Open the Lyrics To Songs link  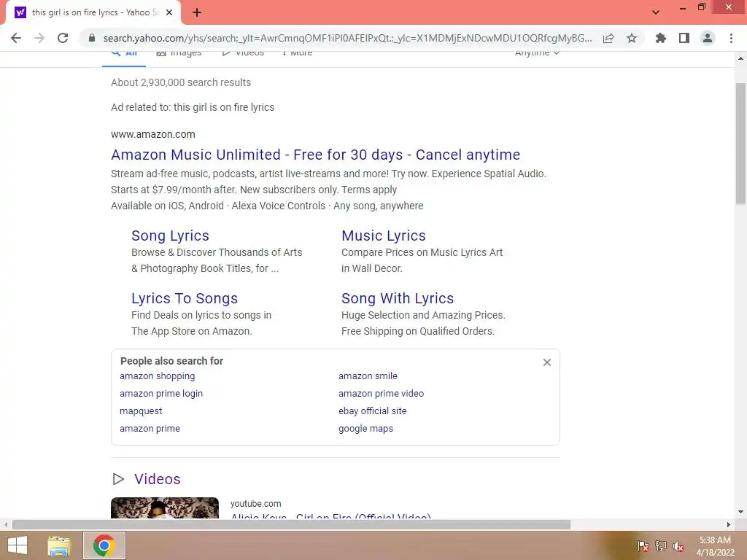tap(185, 298)
